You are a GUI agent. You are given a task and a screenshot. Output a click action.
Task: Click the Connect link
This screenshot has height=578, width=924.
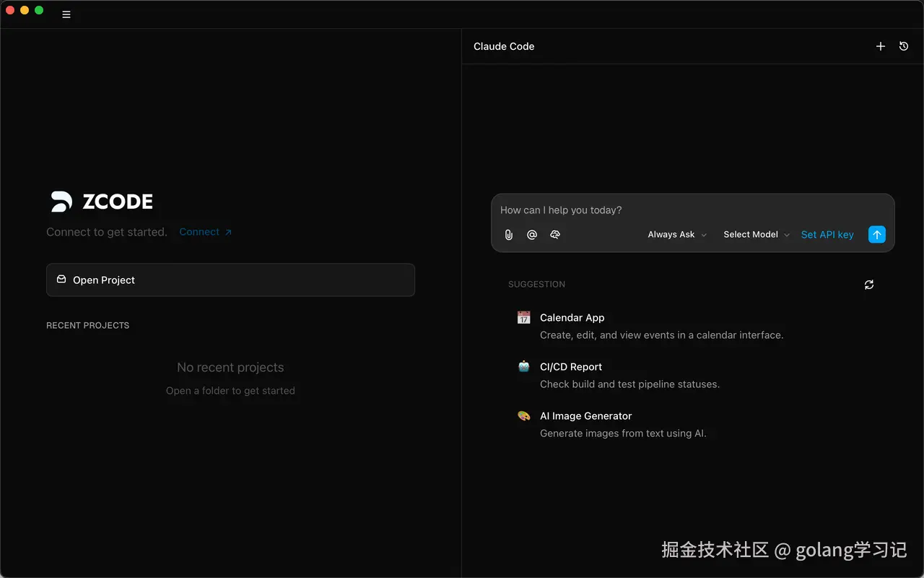click(x=206, y=232)
